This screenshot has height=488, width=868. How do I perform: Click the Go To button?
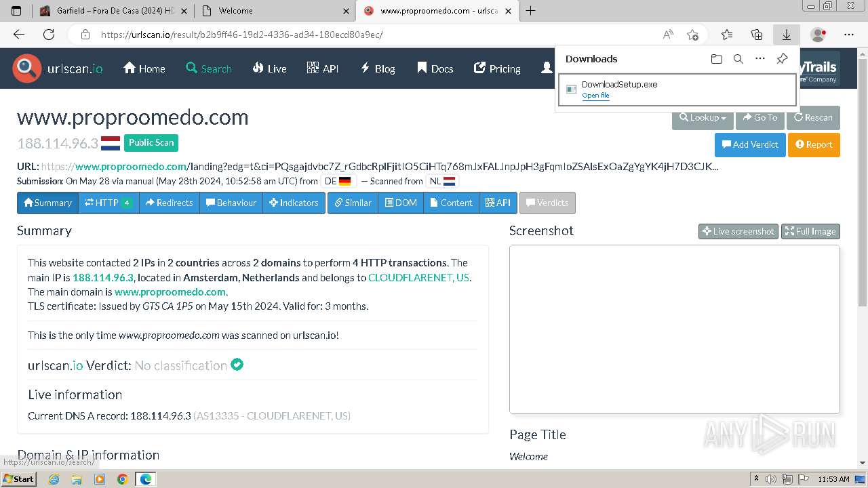click(760, 117)
